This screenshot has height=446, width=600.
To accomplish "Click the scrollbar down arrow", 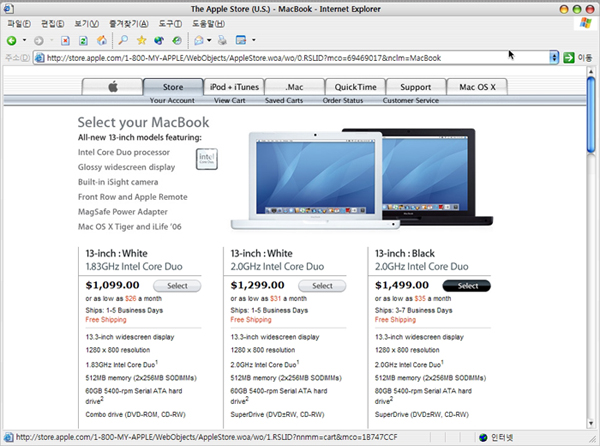I will pyautogui.click(x=591, y=423).
